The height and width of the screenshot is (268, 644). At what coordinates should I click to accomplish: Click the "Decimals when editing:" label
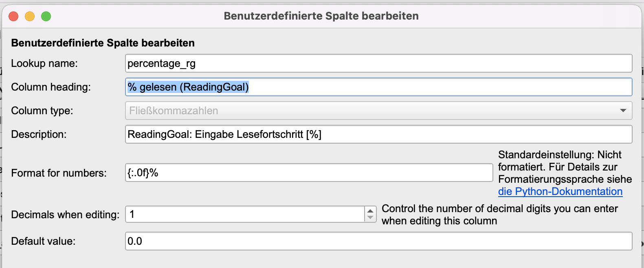pyautogui.click(x=65, y=215)
